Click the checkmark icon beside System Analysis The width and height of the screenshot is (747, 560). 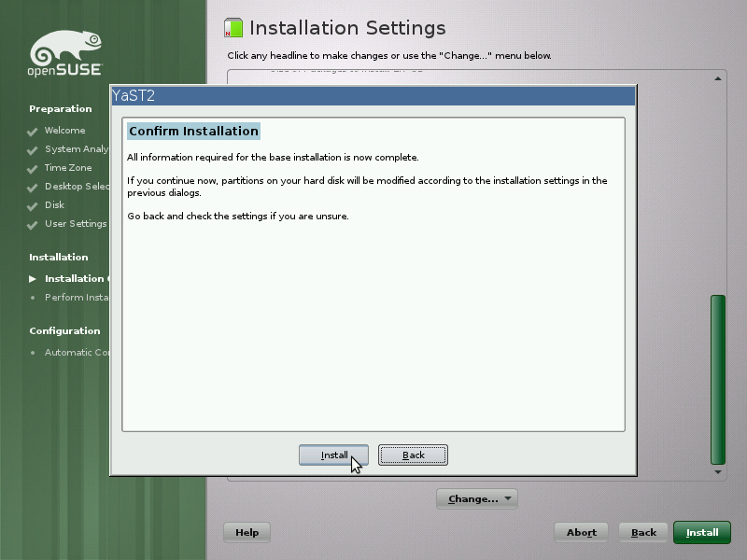pyautogui.click(x=31, y=149)
